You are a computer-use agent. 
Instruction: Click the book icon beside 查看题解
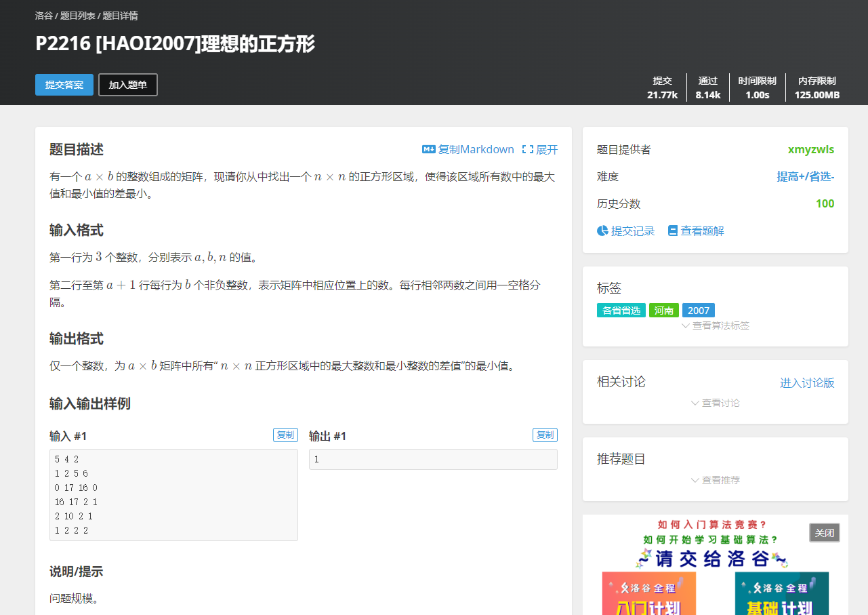pyautogui.click(x=673, y=231)
